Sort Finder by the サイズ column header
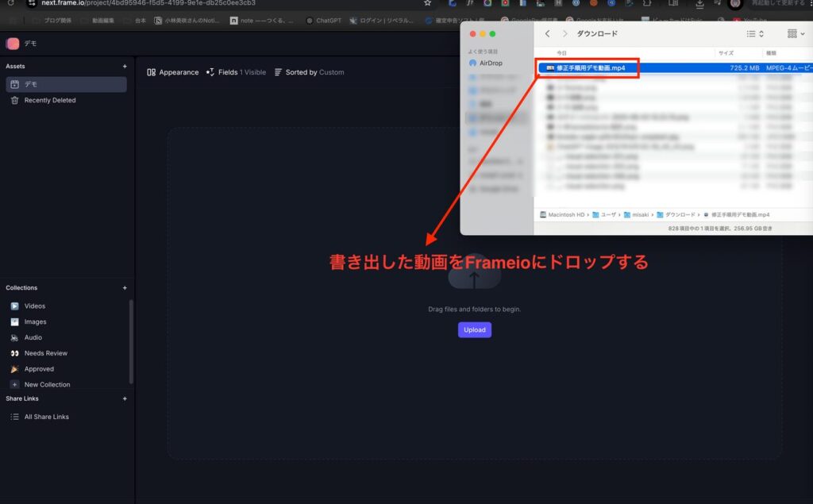Image resolution: width=813 pixels, height=504 pixels. (726, 53)
